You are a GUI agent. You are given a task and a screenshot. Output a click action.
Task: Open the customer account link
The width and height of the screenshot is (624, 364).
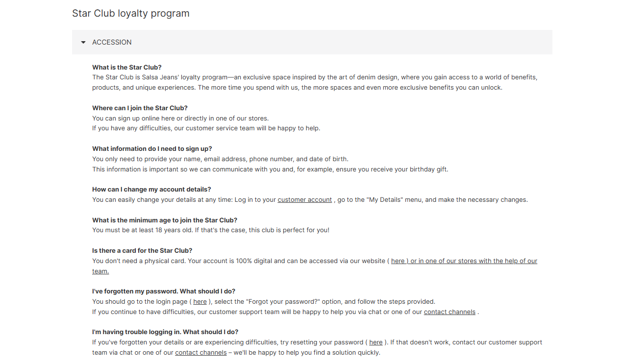[304, 200]
